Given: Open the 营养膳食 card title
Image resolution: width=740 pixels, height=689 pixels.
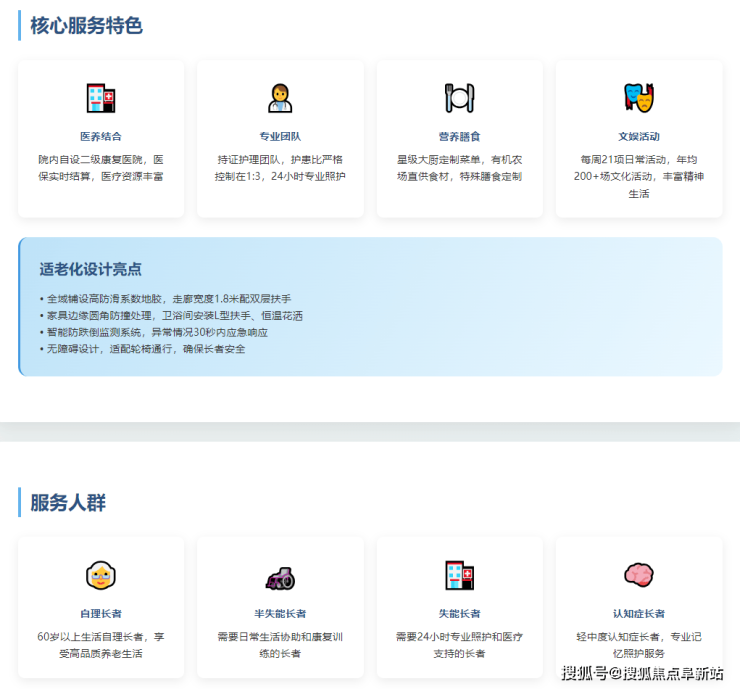Looking at the screenshot, I should 459,136.
